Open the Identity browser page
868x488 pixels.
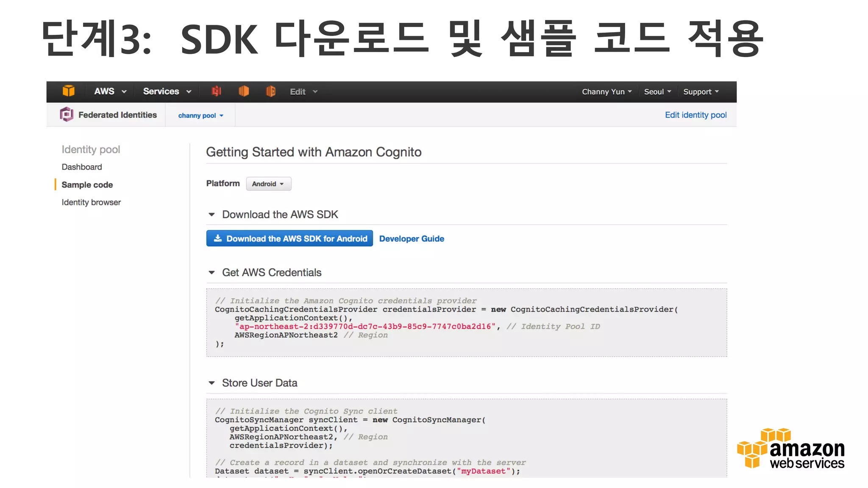point(91,202)
